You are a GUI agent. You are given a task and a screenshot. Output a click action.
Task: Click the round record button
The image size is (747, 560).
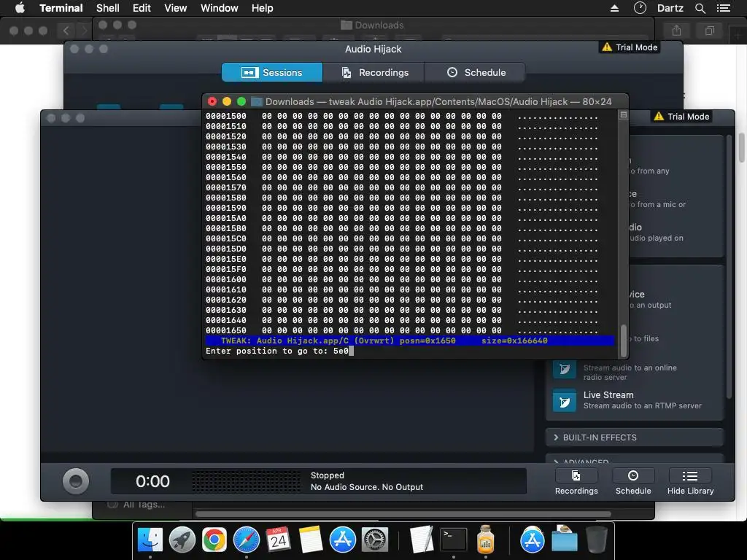coord(76,481)
